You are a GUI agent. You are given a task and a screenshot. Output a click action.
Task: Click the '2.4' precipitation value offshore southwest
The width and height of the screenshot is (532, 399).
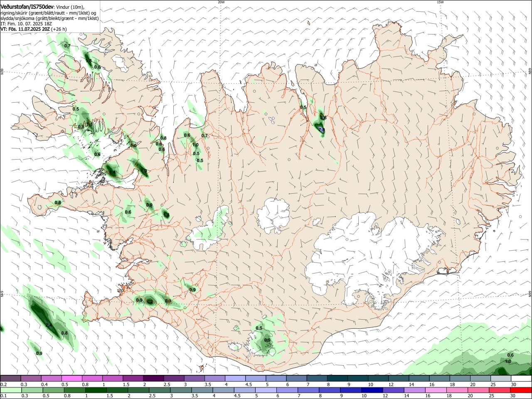pyautogui.click(x=49, y=325)
